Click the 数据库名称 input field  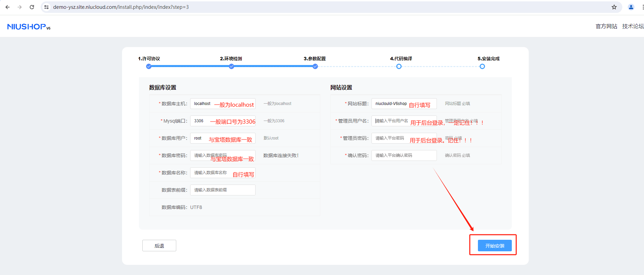point(223,173)
